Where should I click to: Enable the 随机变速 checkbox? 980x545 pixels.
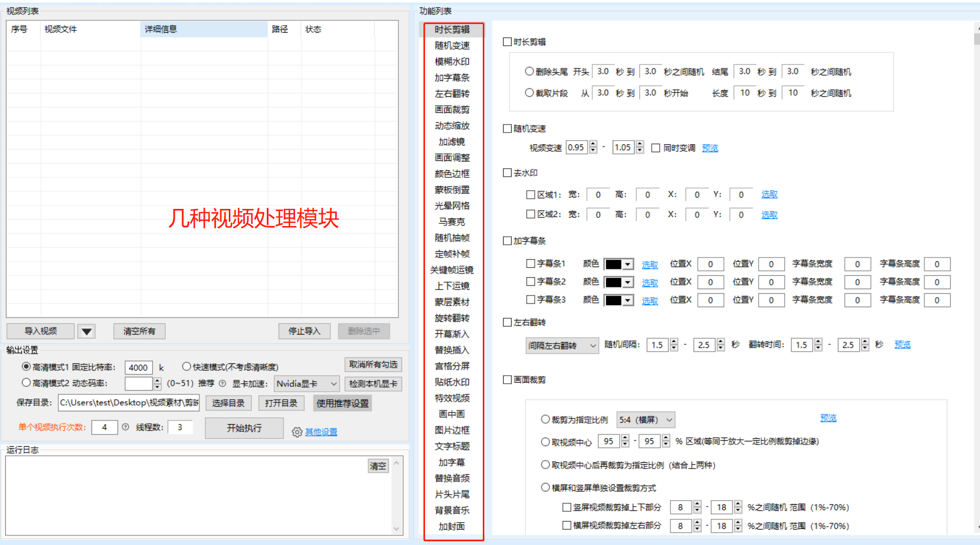[507, 128]
